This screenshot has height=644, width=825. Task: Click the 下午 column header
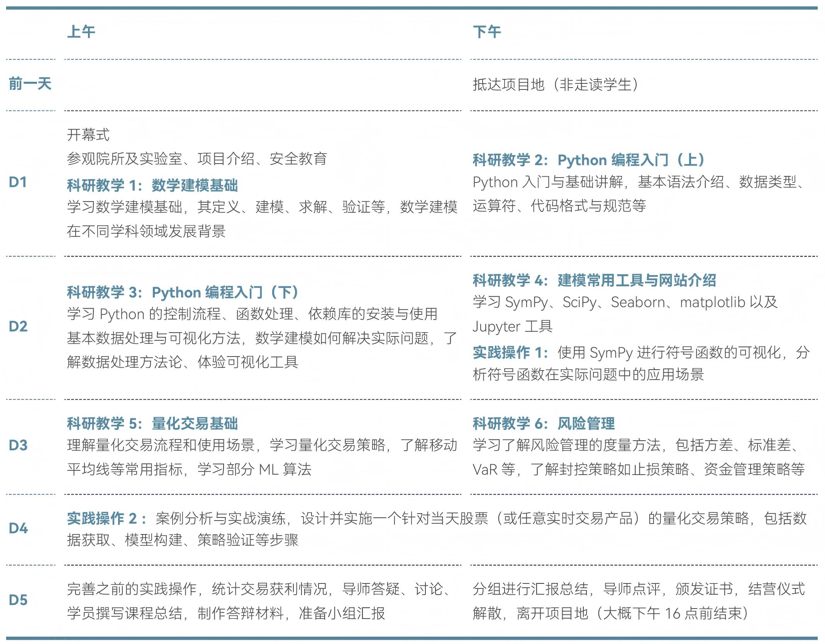(487, 32)
